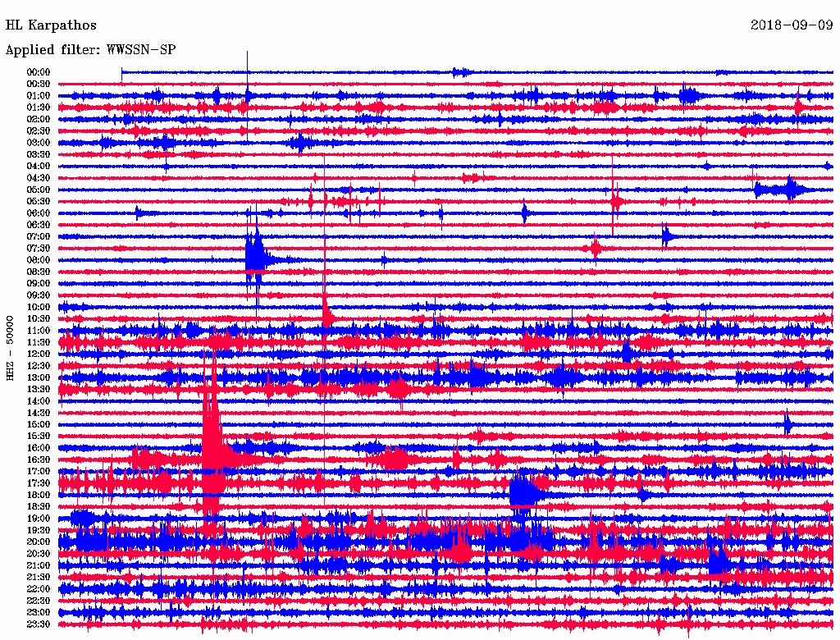The height and width of the screenshot is (640, 840).
Task: Select the 01:00 time label
Action: tap(39, 95)
